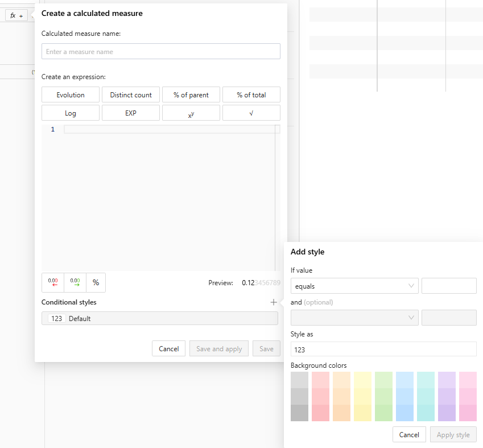The height and width of the screenshot is (448, 483).
Task: Insert the % of parent expression
Action: click(191, 94)
